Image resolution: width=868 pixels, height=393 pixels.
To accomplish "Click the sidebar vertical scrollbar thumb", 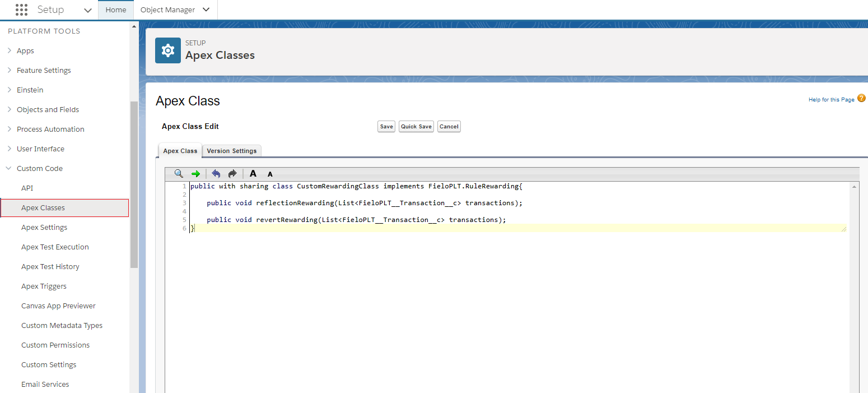I will [x=134, y=185].
